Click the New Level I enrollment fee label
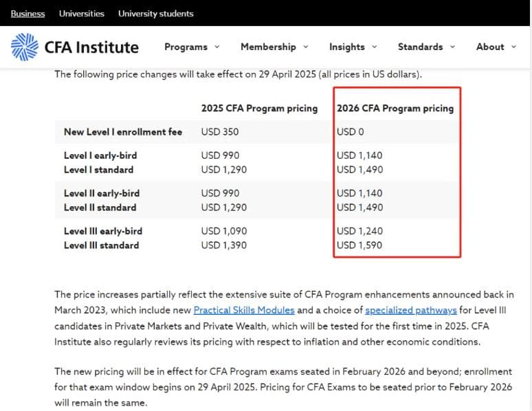 click(x=123, y=132)
